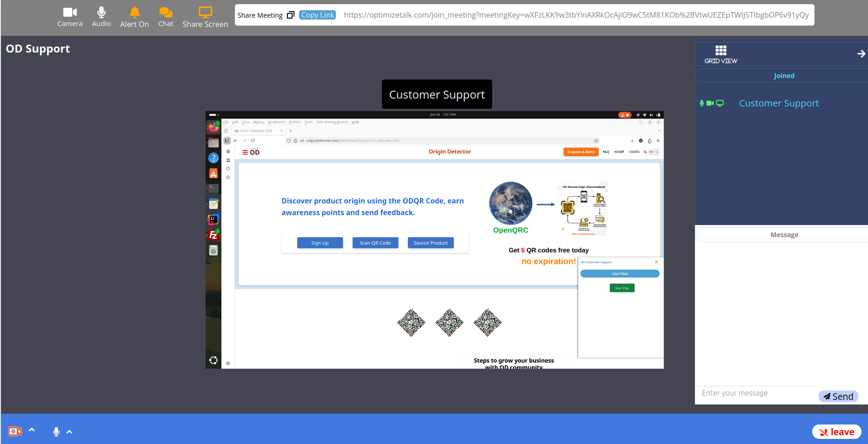Click the Enter your message field

754,393
